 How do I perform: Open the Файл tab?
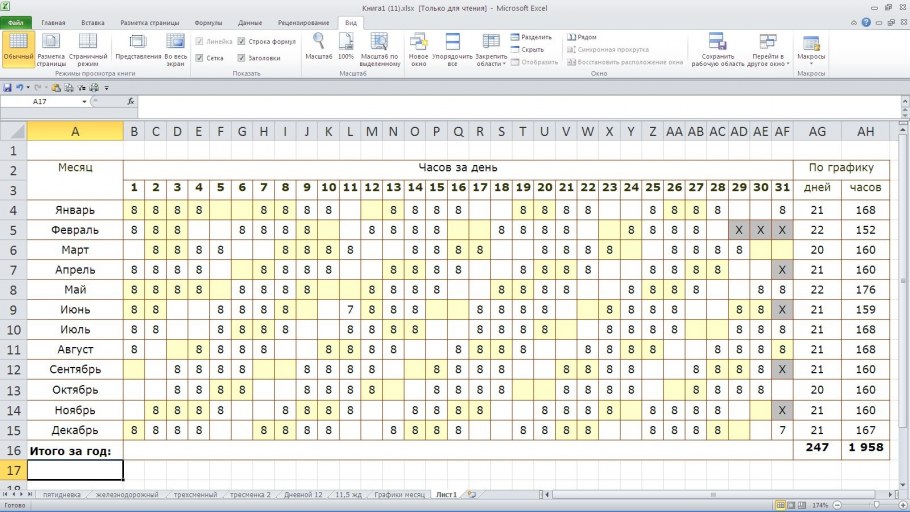pyautogui.click(x=16, y=23)
